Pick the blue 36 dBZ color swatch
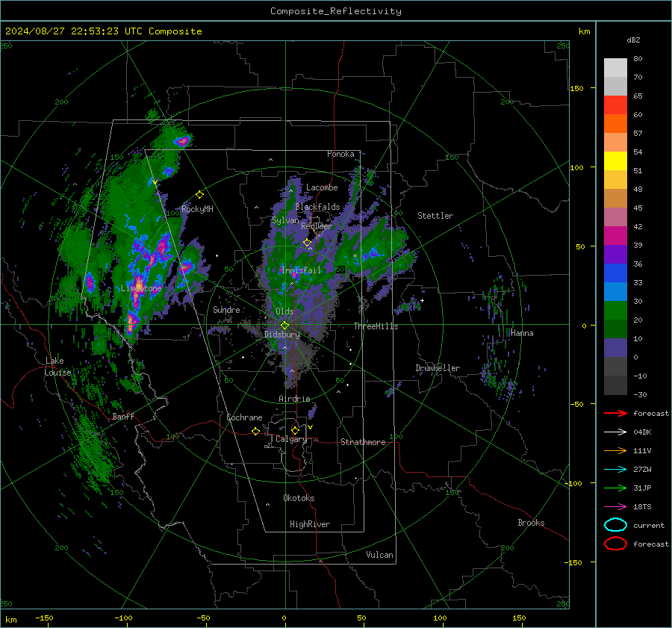The width and height of the screenshot is (672, 628). coord(615,273)
